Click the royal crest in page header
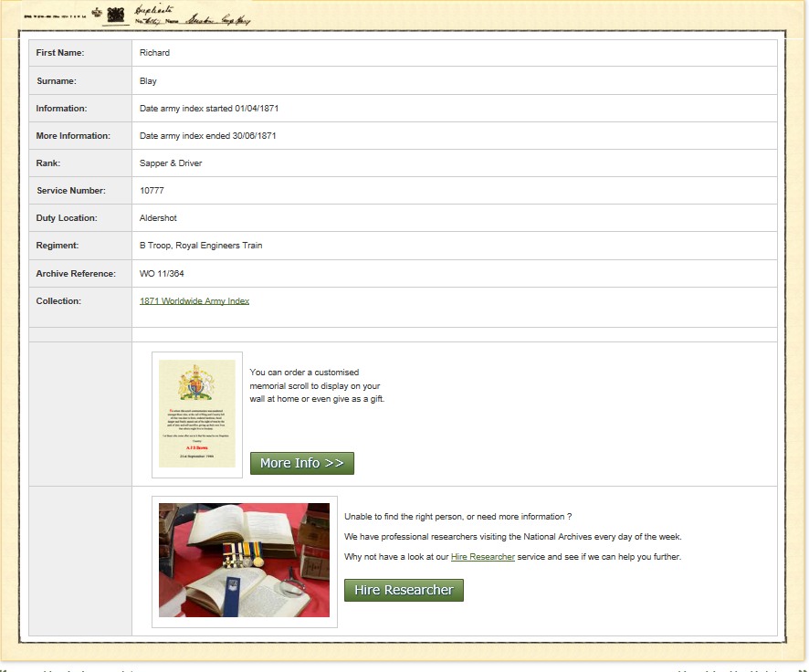 pyautogui.click(x=115, y=15)
